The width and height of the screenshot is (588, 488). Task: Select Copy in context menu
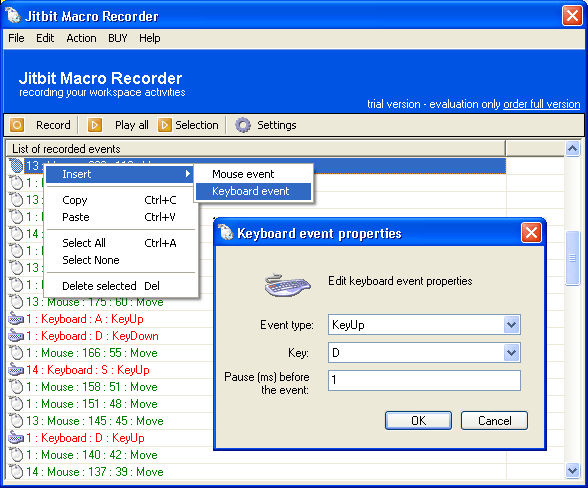tap(121, 200)
